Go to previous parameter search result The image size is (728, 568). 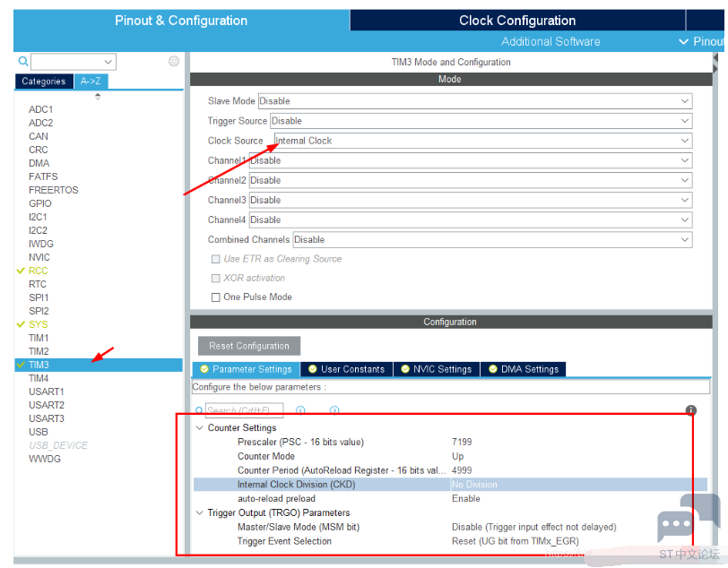click(301, 410)
